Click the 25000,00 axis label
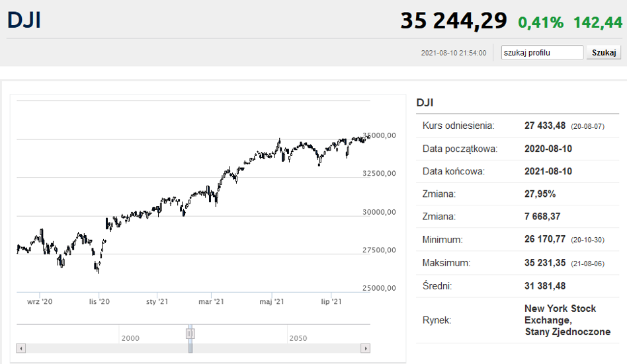 (x=379, y=288)
